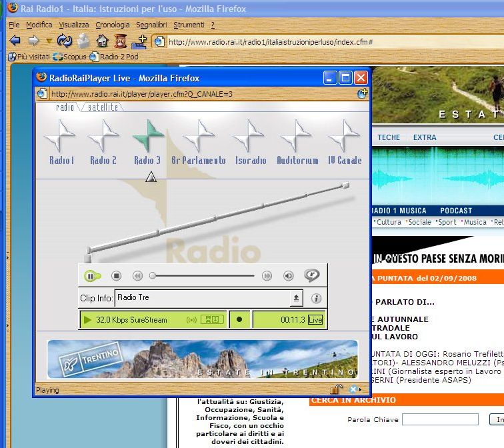Click the rewind button in the player
The width and height of the screenshot is (504, 448).
137,276
